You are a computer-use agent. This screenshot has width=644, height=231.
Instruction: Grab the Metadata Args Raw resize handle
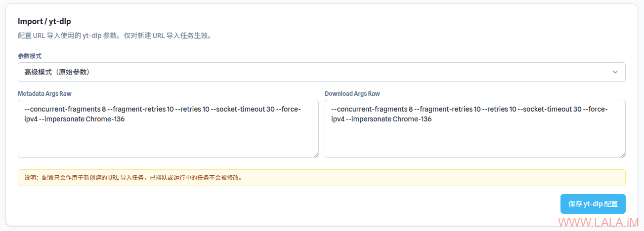pos(315,154)
